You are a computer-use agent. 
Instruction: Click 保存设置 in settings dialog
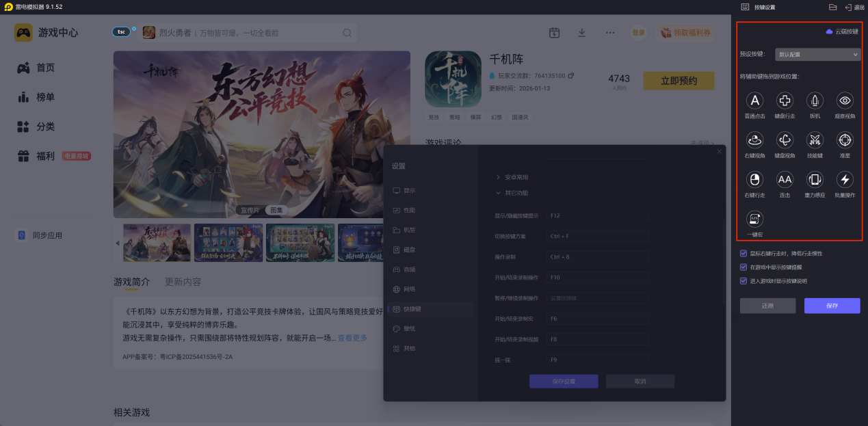point(564,381)
